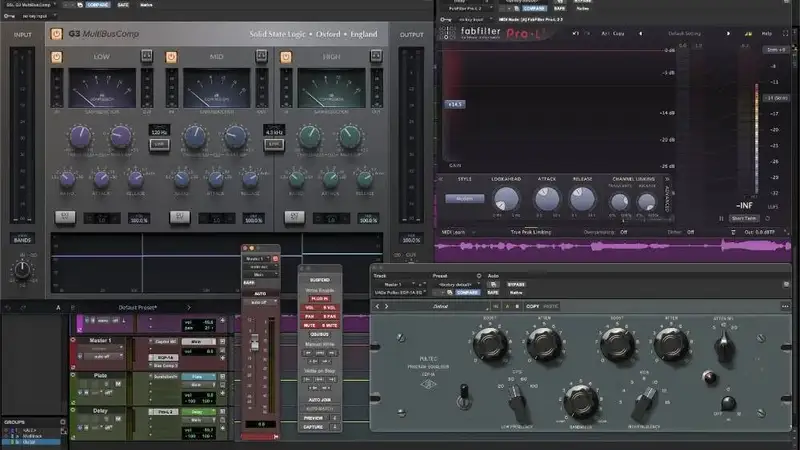Toggle the 4.5 kHz crossover LINK button
Screen dimensions: 800x450
pyautogui.click(x=271, y=144)
